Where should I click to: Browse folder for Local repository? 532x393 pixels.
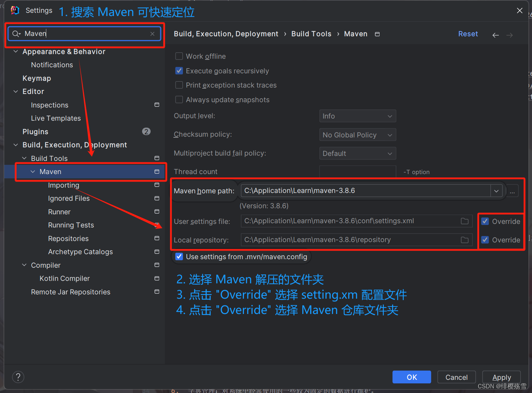point(465,240)
